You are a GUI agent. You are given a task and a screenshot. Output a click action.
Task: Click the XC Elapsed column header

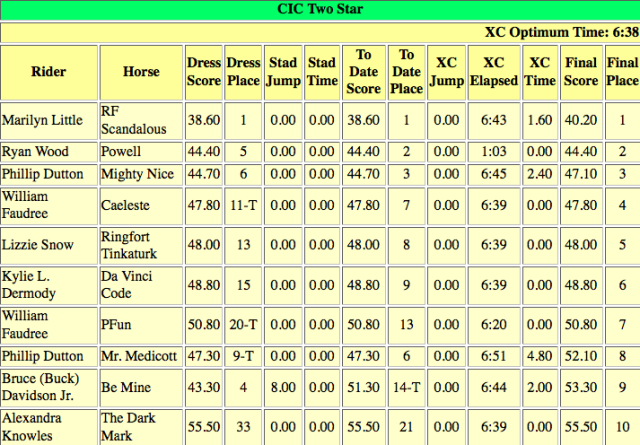[494, 72]
